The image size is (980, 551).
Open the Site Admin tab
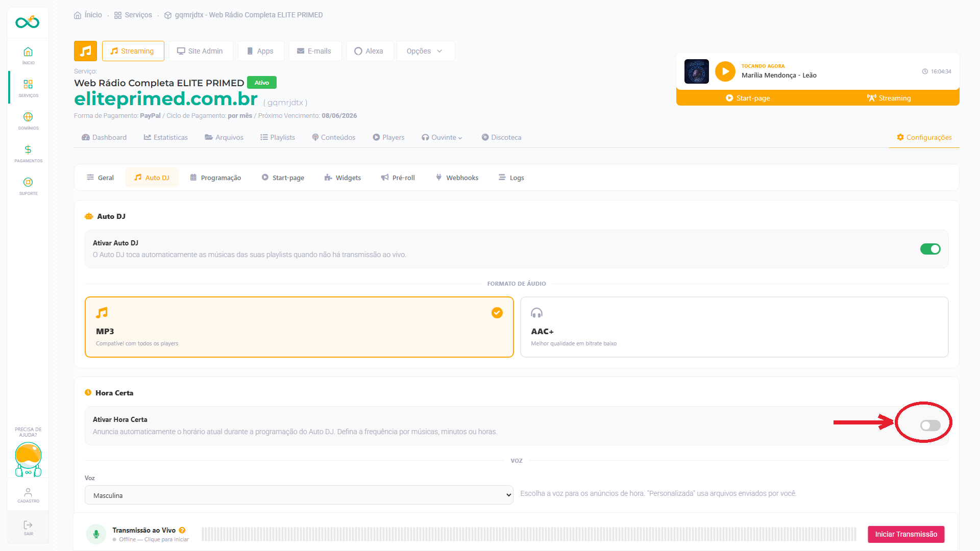201,51
